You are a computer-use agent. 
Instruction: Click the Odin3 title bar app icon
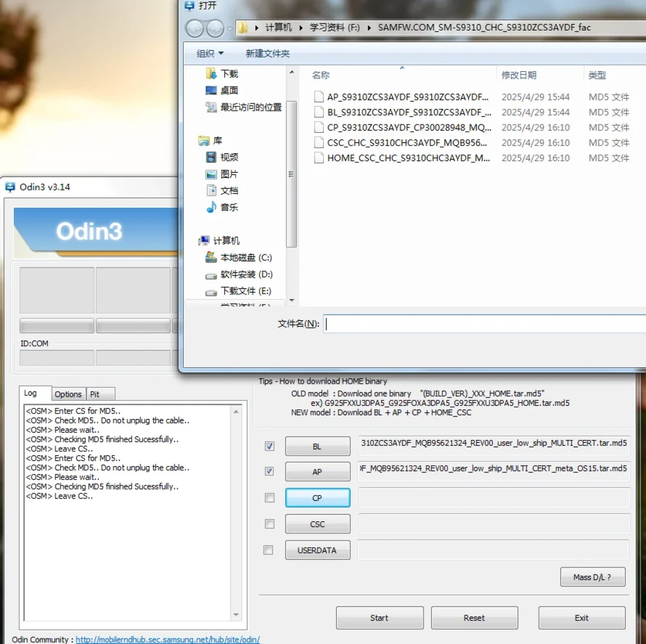click(x=10, y=187)
